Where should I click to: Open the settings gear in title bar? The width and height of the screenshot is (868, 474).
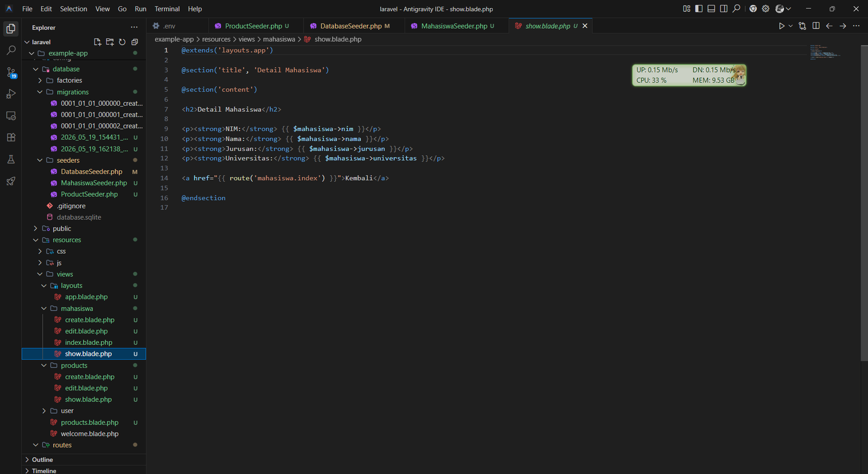(x=765, y=9)
